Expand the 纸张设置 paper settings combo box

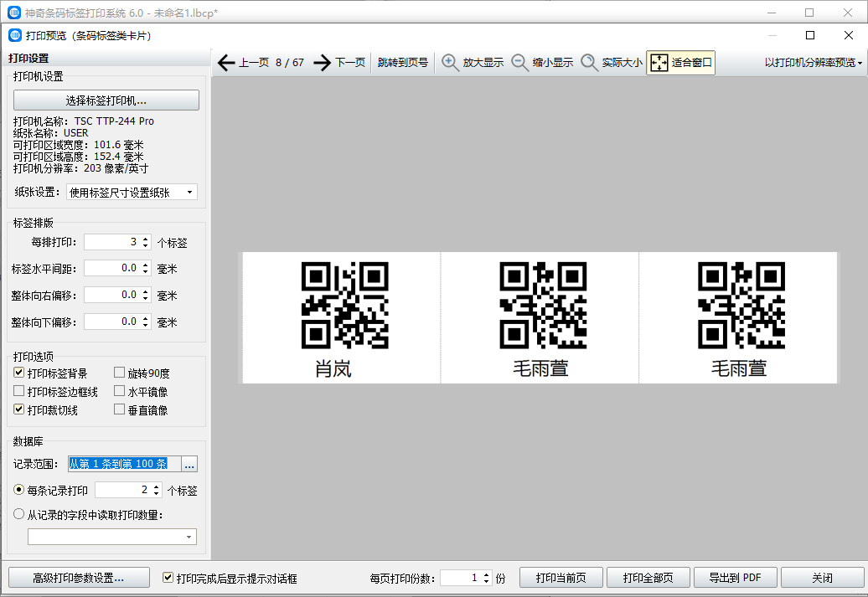point(190,192)
